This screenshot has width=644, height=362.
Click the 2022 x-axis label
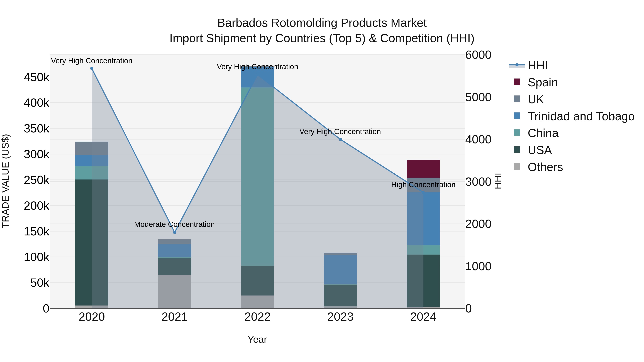coord(257,317)
